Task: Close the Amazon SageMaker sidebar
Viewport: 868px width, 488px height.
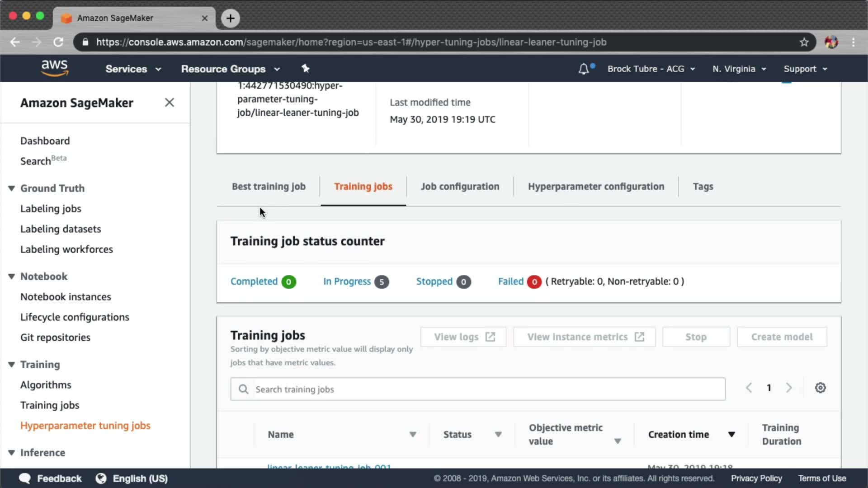Action: click(169, 103)
